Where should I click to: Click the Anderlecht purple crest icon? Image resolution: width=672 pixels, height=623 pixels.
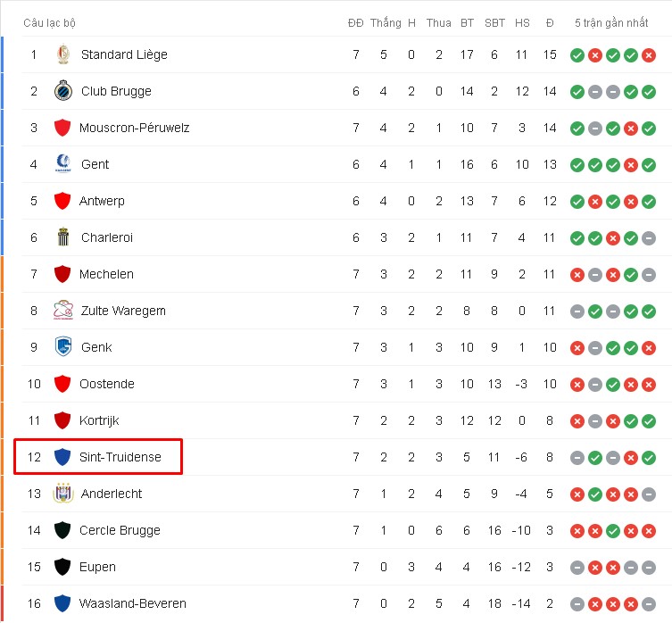tap(63, 493)
